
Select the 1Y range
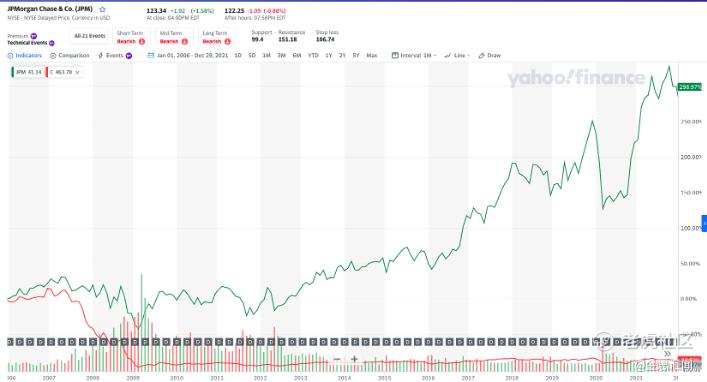pyautogui.click(x=329, y=55)
